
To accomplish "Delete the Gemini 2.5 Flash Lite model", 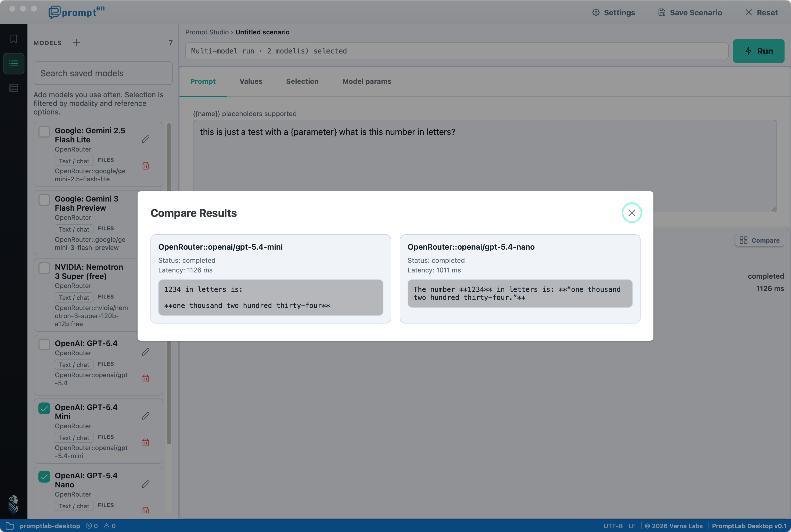I will coord(146,166).
